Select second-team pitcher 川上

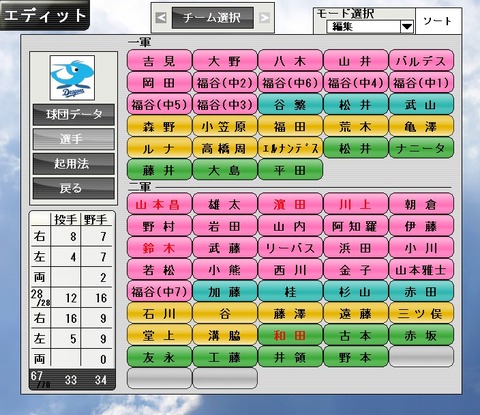point(356,204)
